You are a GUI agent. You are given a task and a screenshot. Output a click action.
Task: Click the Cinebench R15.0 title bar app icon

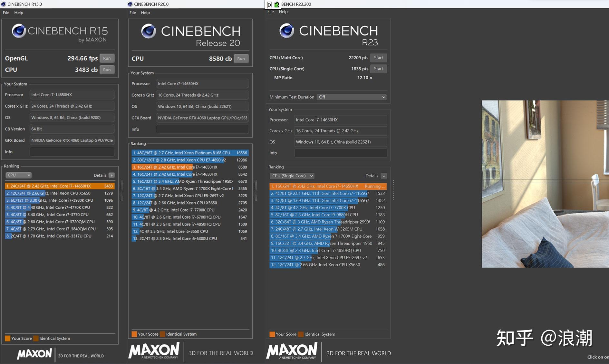pos(4,4)
